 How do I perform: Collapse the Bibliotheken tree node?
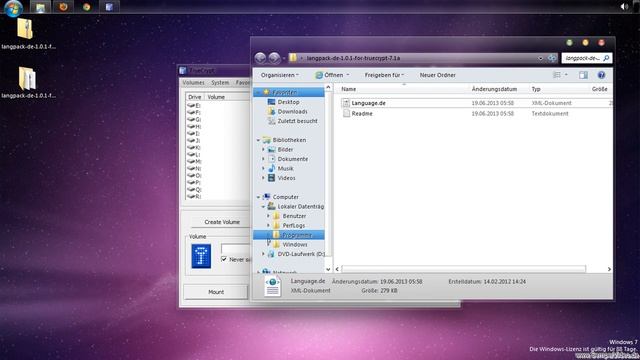[x=258, y=140]
